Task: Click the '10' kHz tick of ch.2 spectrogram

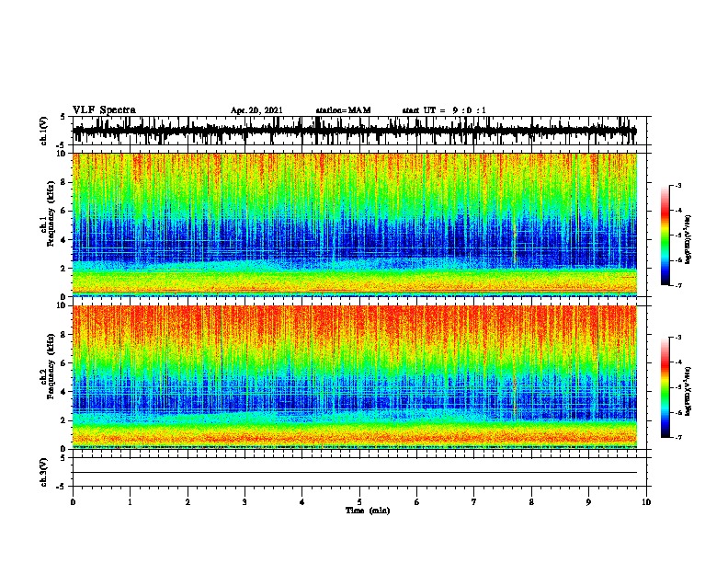Action: (63, 305)
